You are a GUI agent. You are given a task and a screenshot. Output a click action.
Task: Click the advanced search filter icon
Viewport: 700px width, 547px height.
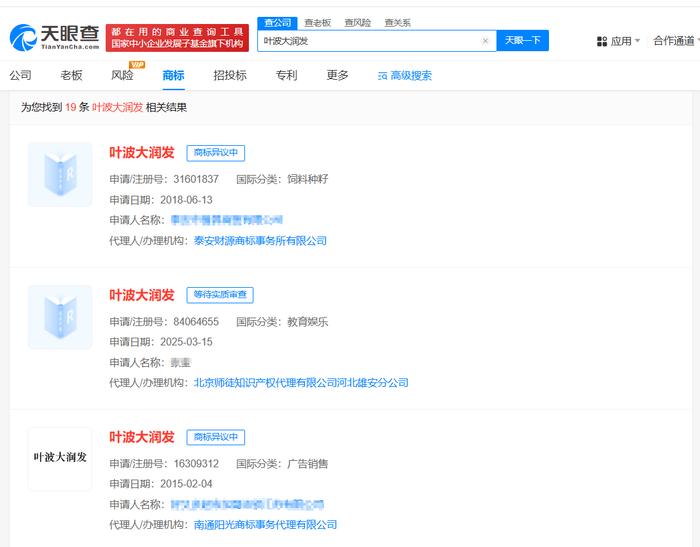[x=382, y=76]
